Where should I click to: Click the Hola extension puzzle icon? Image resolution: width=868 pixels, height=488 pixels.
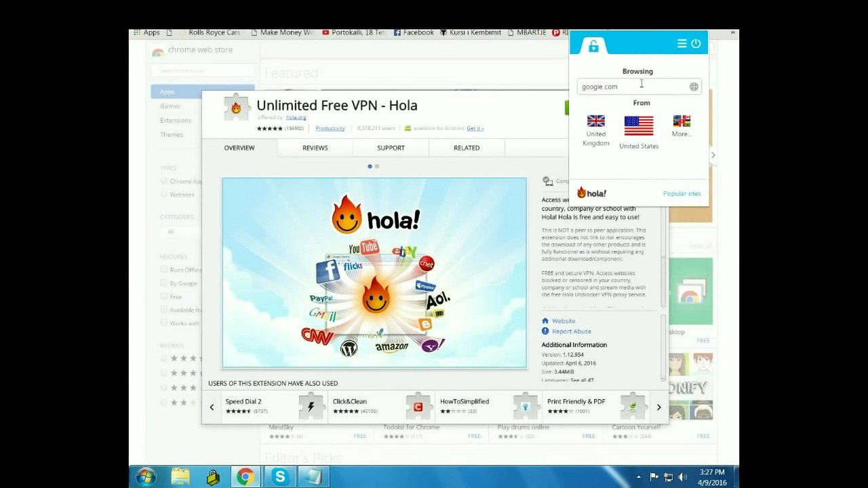pos(236,108)
